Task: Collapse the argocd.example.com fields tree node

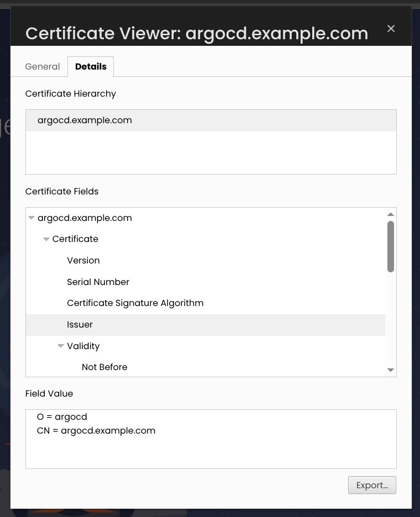Action: pyautogui.click(x=32, y=218)
